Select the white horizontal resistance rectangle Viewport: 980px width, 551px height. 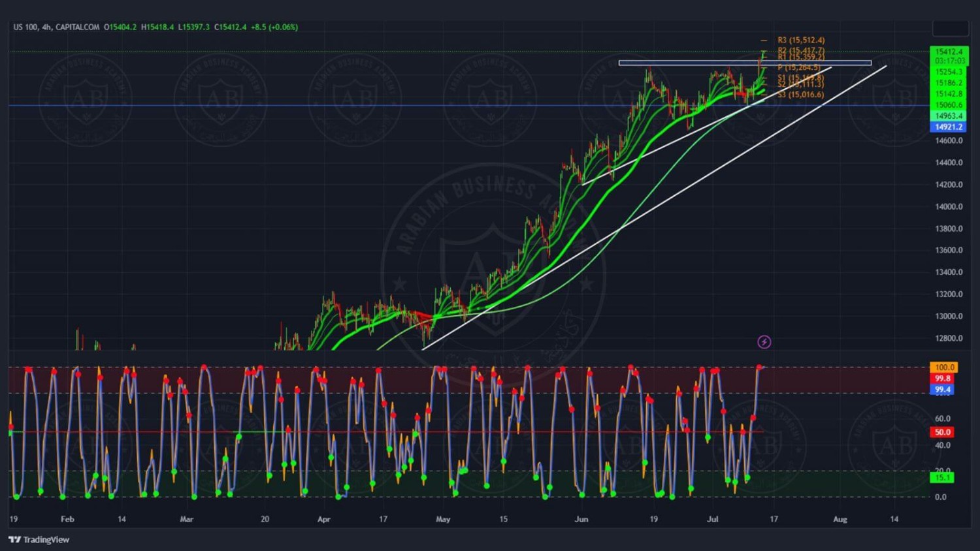point(745,63)
